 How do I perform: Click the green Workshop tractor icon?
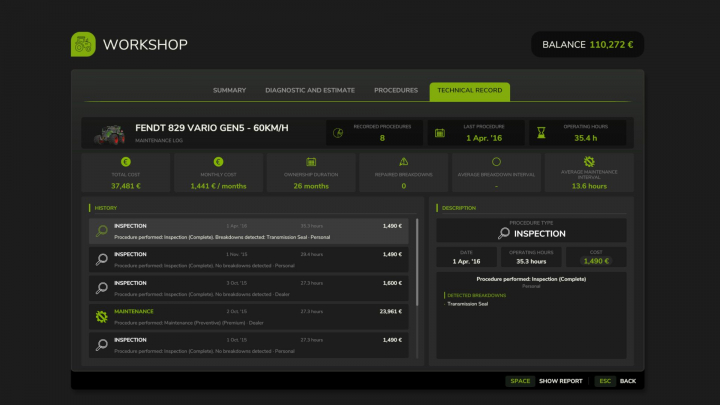(x=83, y=45)
